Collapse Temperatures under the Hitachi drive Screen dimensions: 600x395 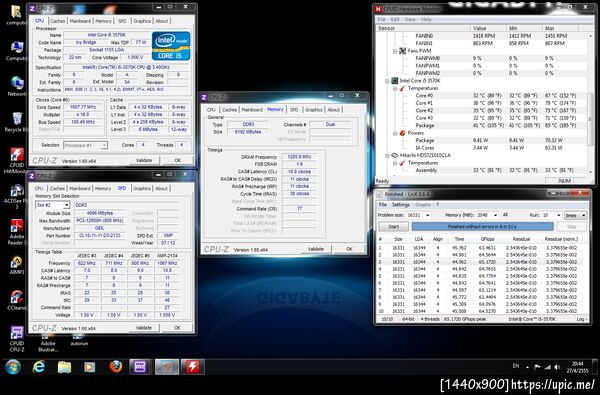pyautogui.click(x=395, y=163)
